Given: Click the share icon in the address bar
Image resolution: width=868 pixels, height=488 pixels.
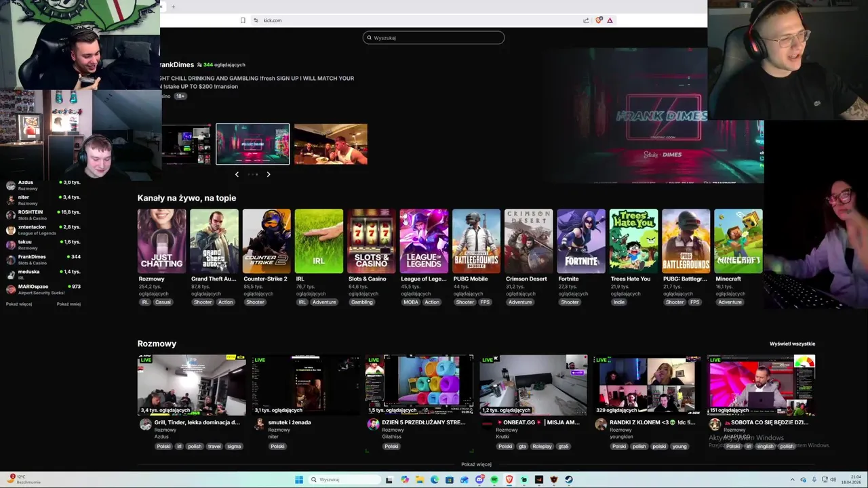Looking at the screenshot, I should [x=586, y=20].
